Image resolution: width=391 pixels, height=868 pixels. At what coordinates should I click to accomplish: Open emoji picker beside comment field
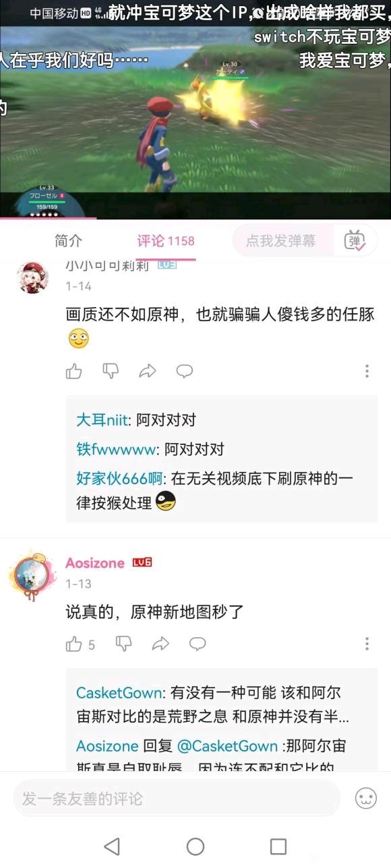click(x=365, y=799)
